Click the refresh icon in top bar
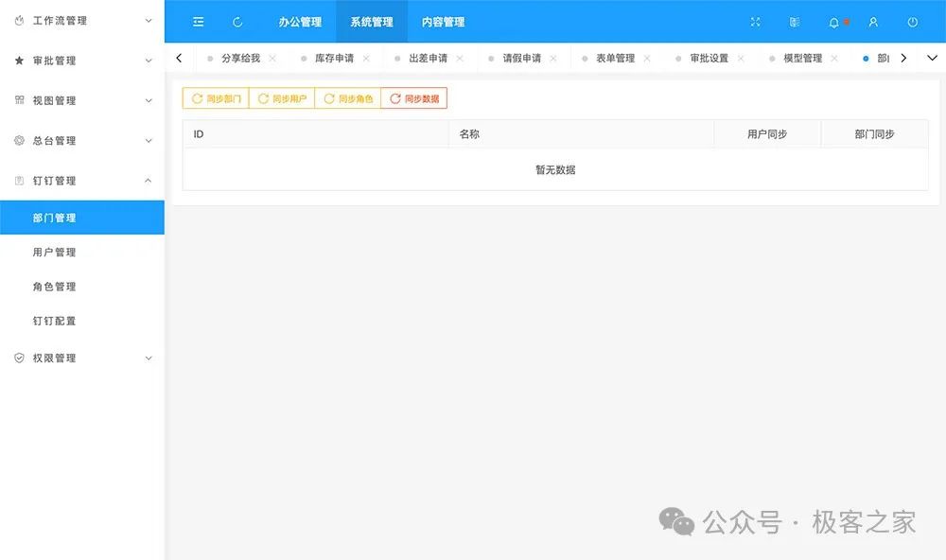Screen dimensions: 946x560 click(x=237, y=22)
